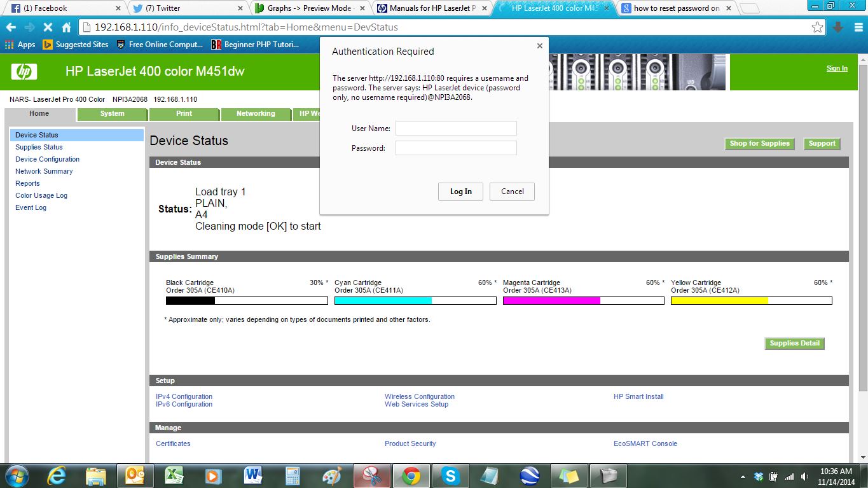Open Paint from the taskbar
868x488 pixels.
(332, 476)
